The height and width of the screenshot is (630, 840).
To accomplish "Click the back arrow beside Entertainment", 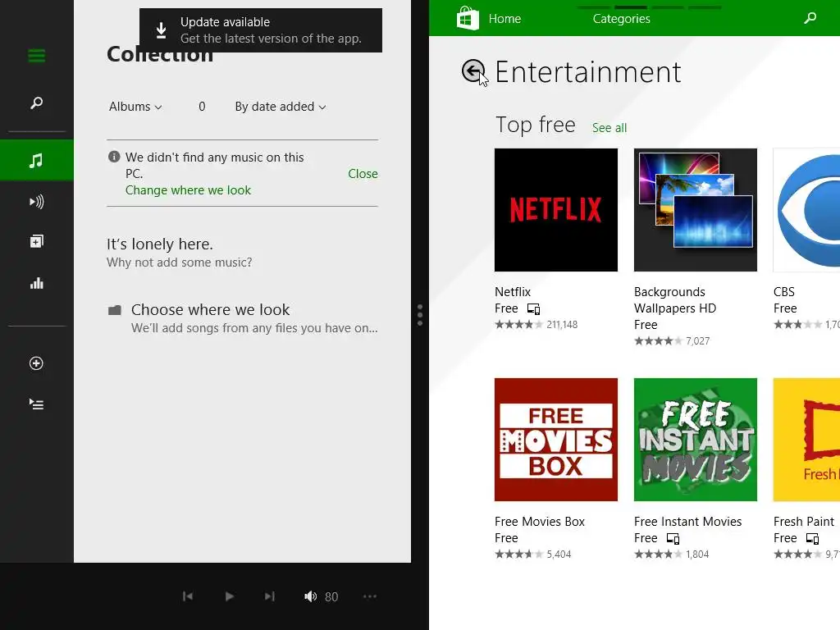I will (473, 71).
